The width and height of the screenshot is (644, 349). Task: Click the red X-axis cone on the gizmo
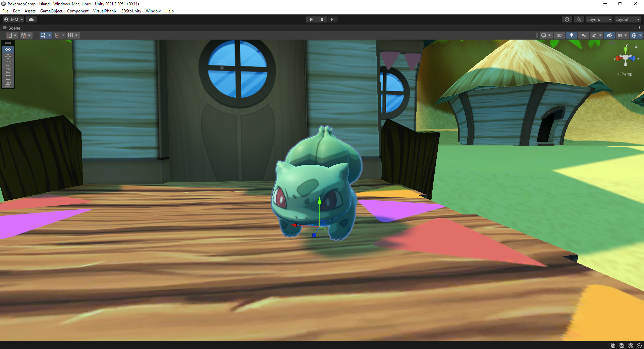pyautogui.click(x=619, y=59)
